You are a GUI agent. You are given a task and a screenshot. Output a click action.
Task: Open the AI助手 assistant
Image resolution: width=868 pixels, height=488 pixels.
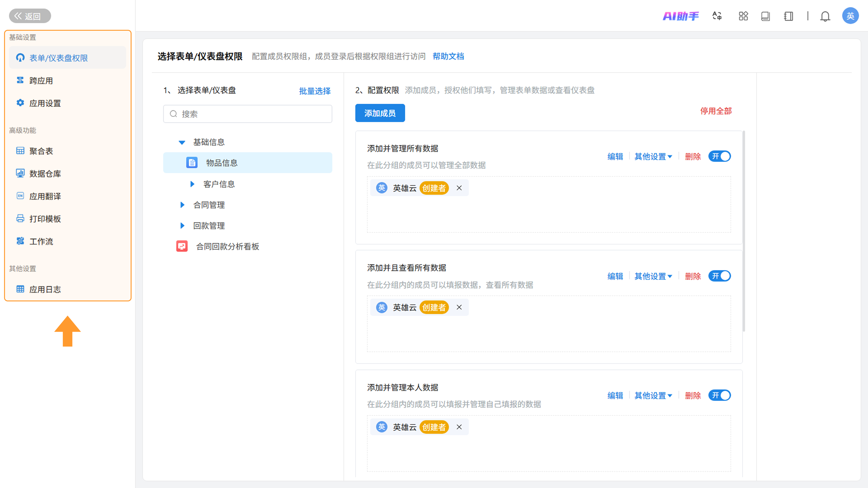pos(681,16)
